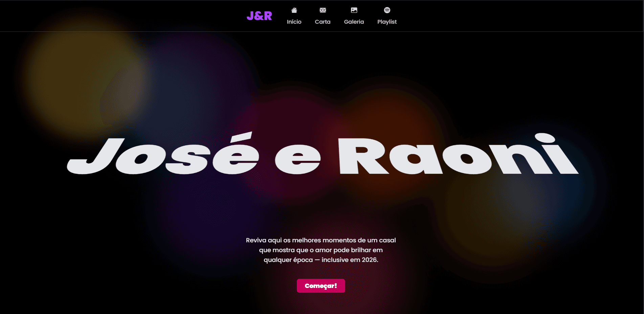Click the large José e Raoni heading
This screenshot has width=644, height=314.
[323, 154]
